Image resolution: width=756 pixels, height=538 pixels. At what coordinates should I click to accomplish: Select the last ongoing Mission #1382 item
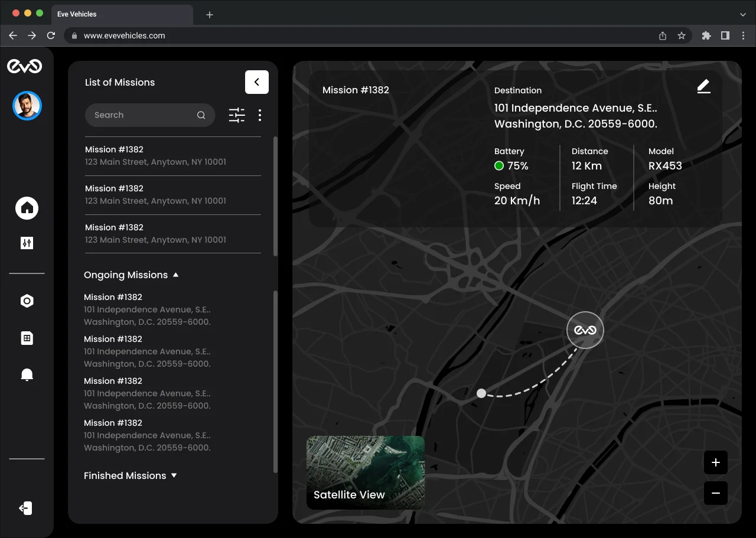point(147,435)
